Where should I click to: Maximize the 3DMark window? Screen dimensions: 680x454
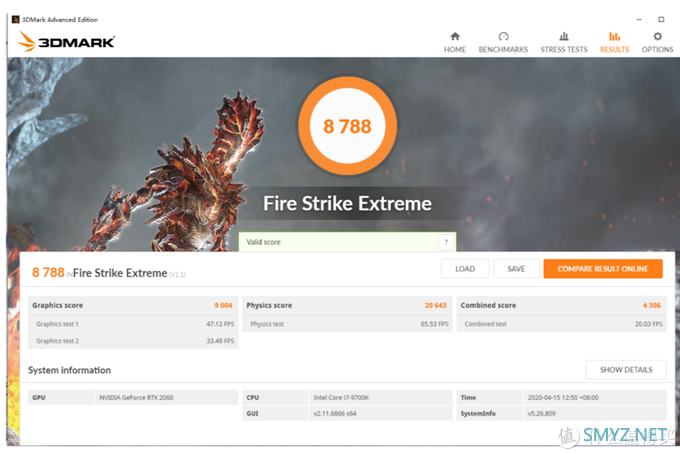click(x=661, y=20)
